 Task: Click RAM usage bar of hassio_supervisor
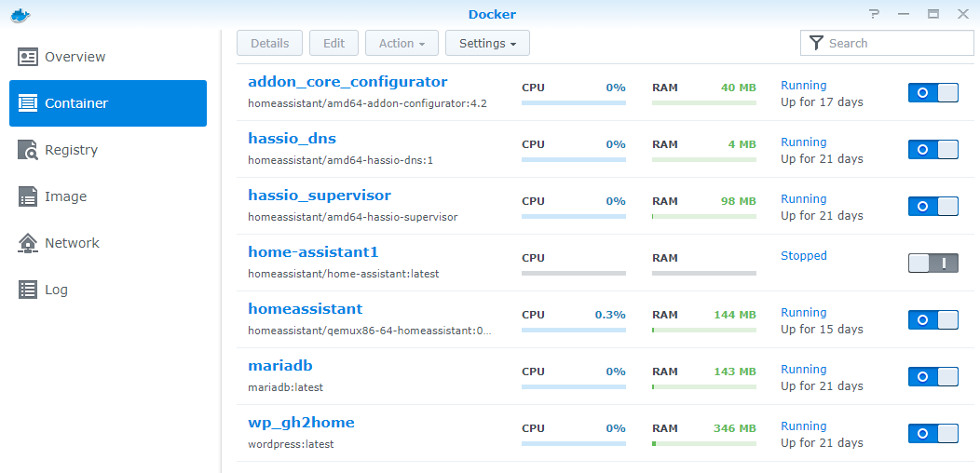coord(703,216)
